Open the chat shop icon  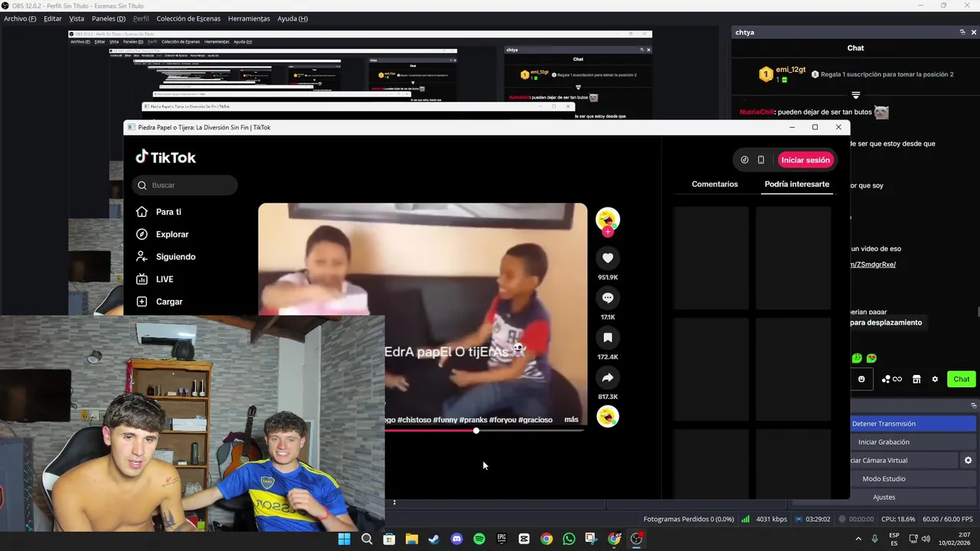click(x=916, y=379)
